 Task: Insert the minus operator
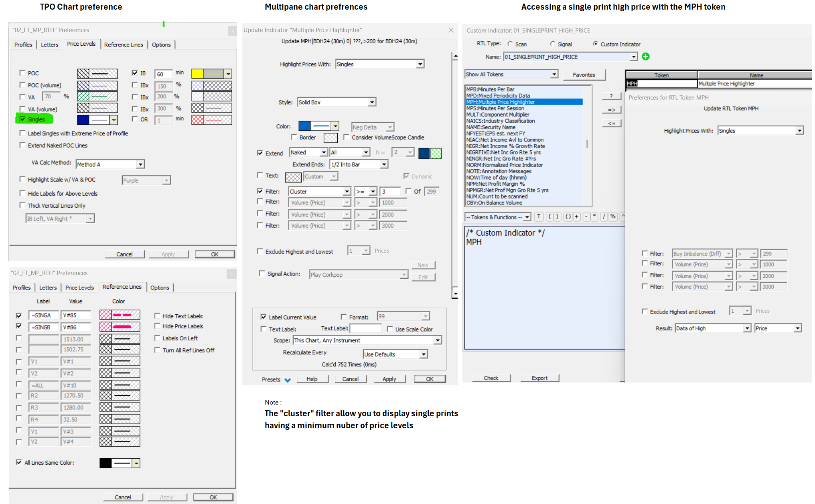586,217
